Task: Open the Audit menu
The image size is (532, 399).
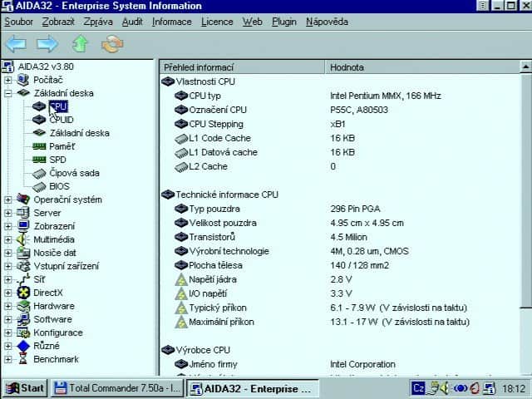Action: (132, 22)
